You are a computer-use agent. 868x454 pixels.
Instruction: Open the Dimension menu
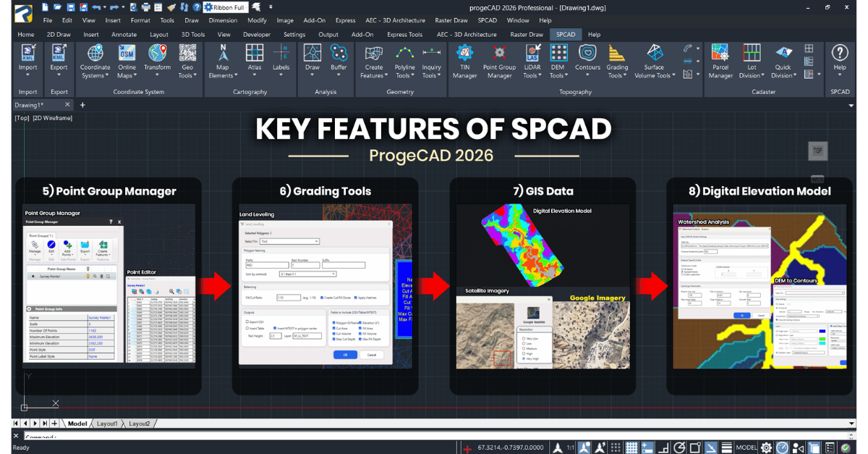point(223,20)
